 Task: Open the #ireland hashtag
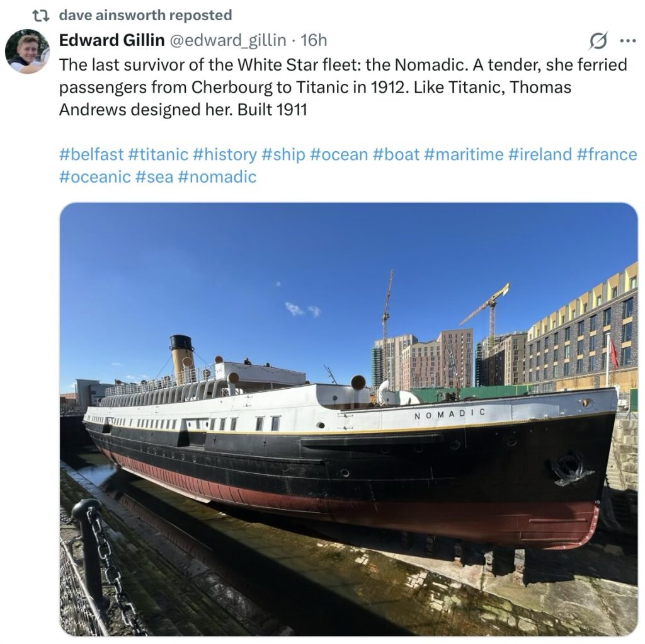pos(540,155)
